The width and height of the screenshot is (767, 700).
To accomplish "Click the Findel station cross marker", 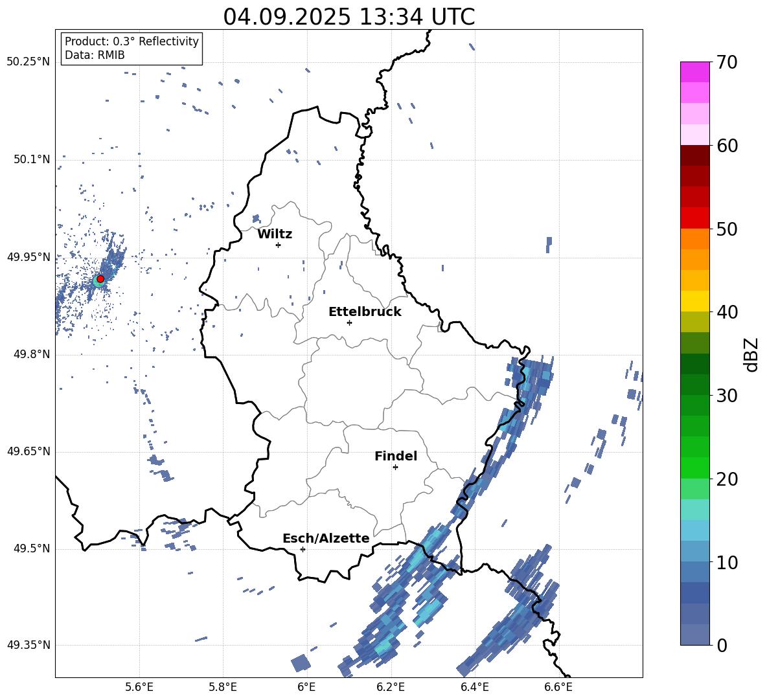I will pos(395,468).
